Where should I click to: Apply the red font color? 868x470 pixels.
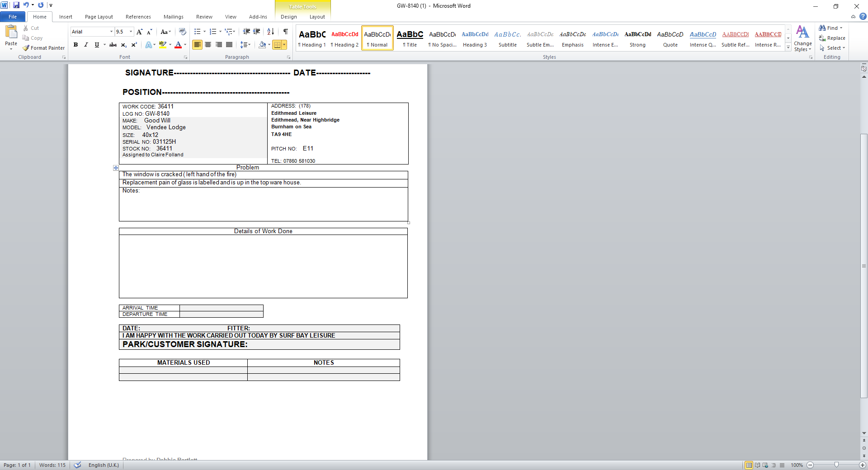178,45
